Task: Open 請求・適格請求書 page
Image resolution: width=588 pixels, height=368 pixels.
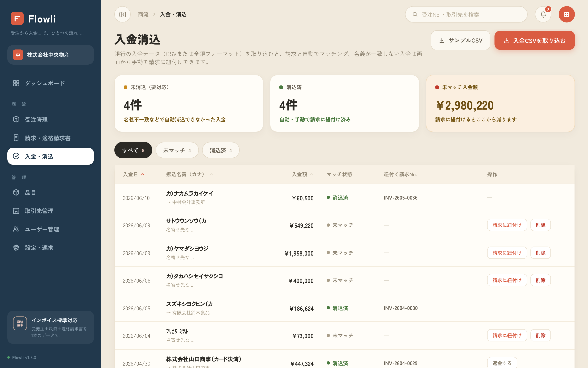Action: click(51, 138)
